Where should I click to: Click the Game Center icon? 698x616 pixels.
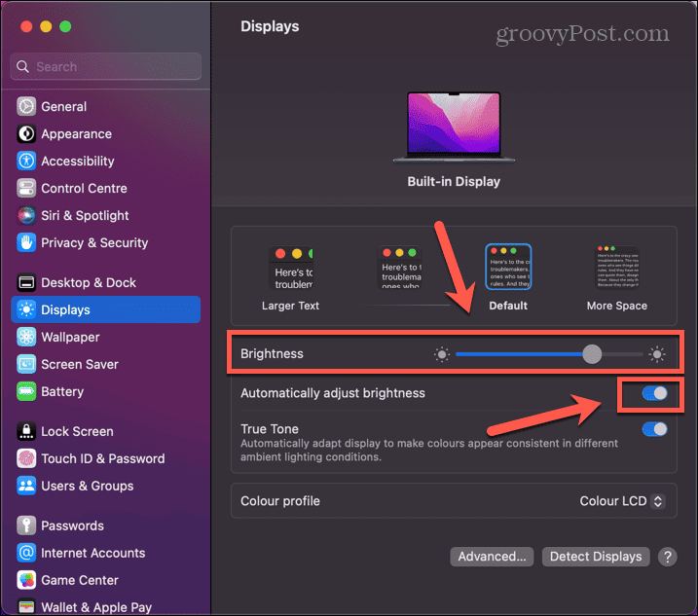[26, 580]
